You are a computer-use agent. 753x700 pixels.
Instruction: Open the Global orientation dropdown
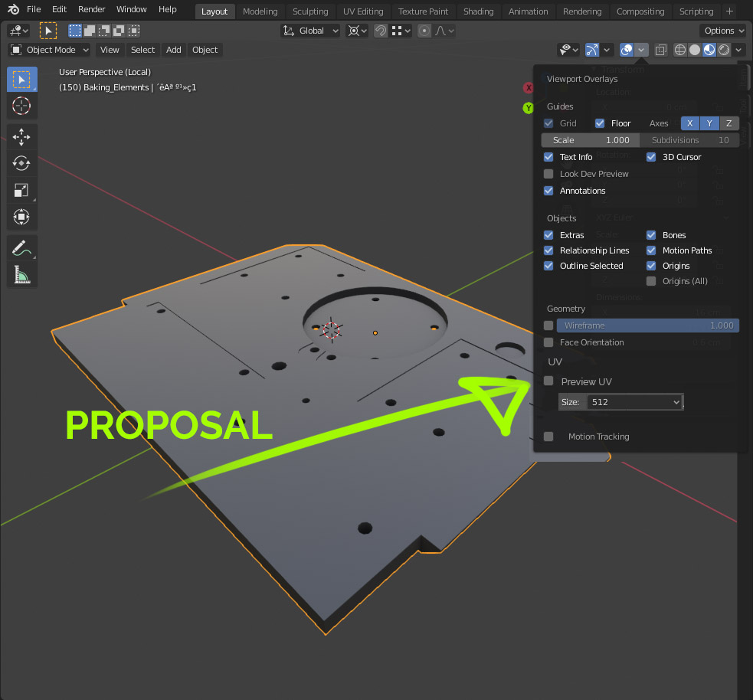[310, 31]
